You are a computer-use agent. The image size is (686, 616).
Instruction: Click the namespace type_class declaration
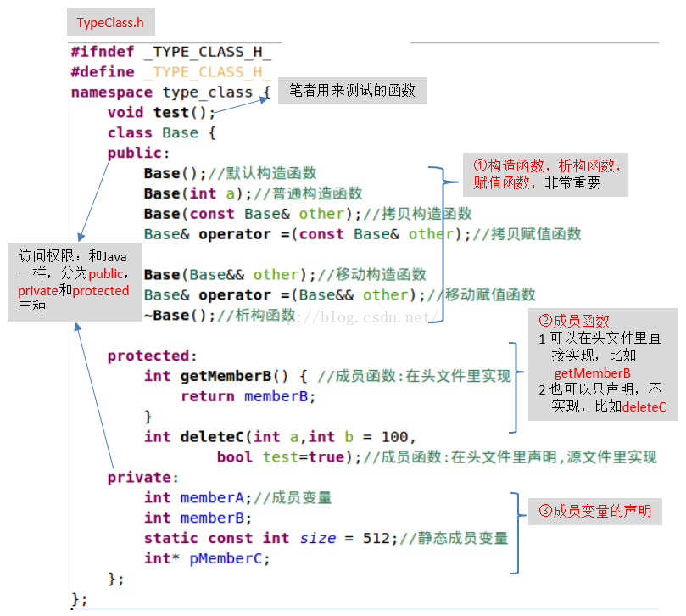(171, 92)
